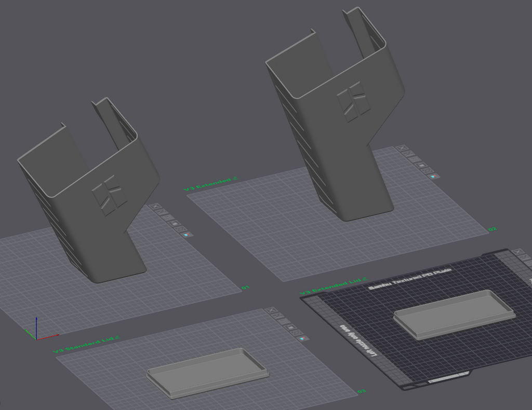
Task: Open filament color icon on plate 01
Action: [187, 235]
